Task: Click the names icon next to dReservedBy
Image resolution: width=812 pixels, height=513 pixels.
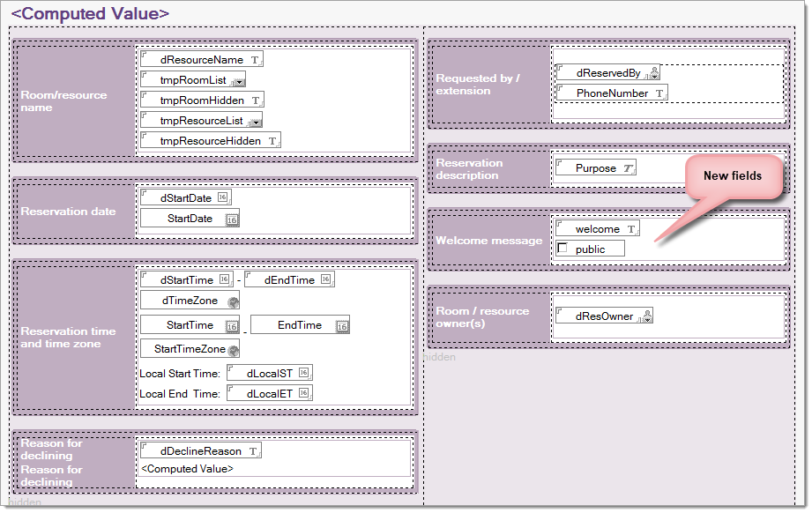Action: 652,74
